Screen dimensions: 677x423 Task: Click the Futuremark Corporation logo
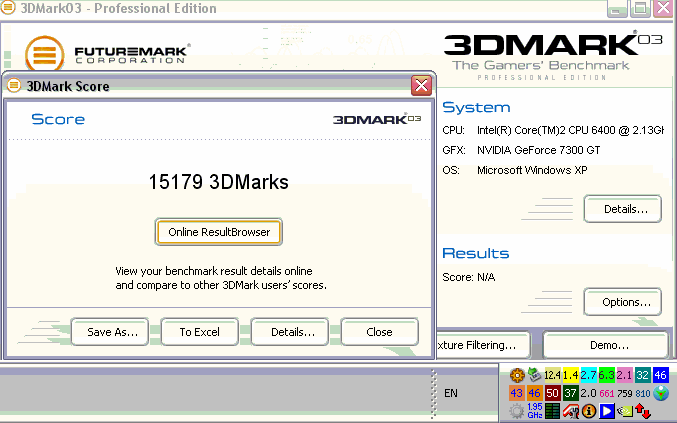[x=108, y=53]
